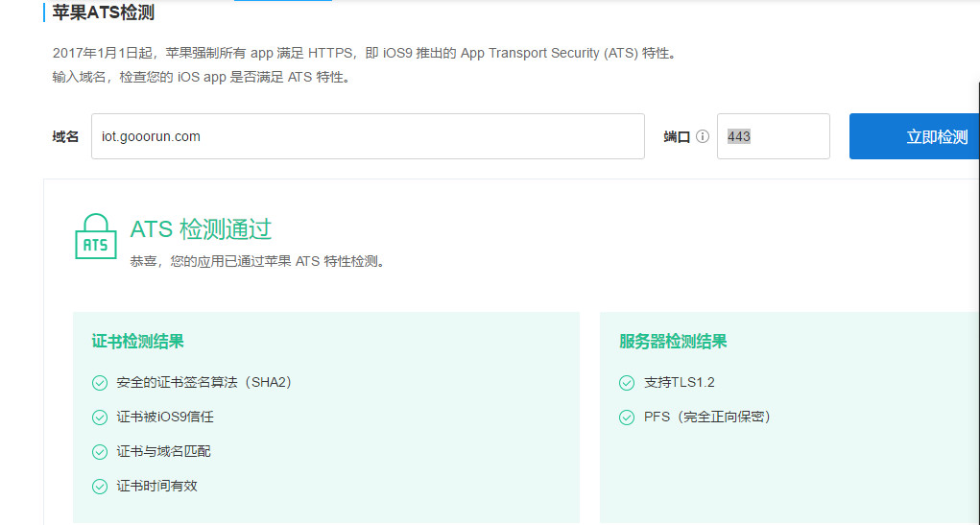Click the 恭喜 congratulation message text

[257, 261]
